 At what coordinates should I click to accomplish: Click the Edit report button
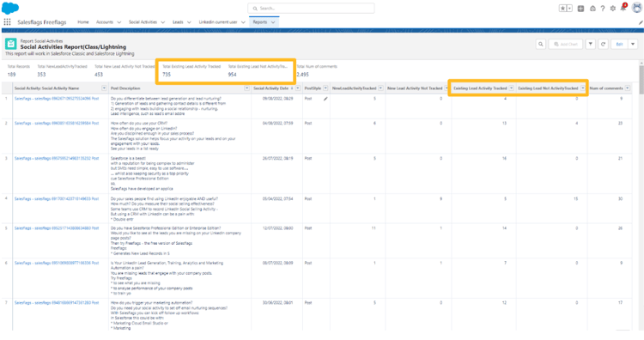pyautogui.click(x=619, y=44)
